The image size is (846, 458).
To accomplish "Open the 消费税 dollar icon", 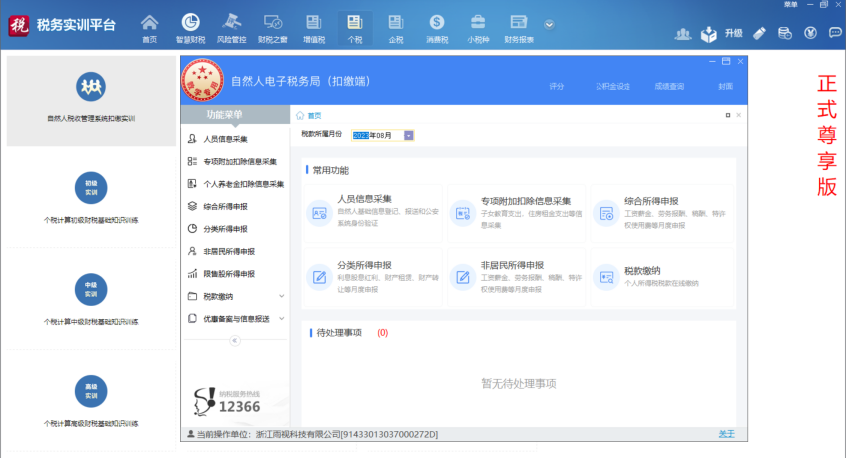I will (x=436, y=22).
